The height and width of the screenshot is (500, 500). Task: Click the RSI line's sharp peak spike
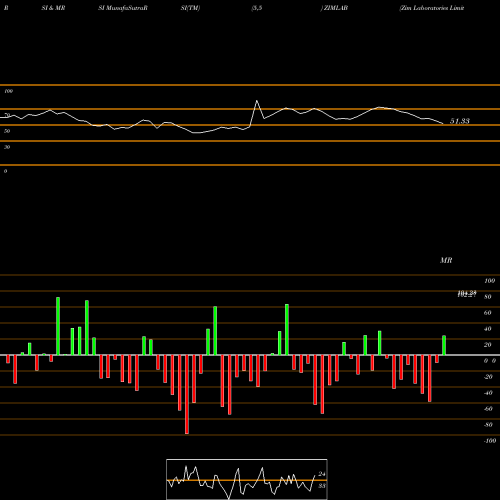257,101
